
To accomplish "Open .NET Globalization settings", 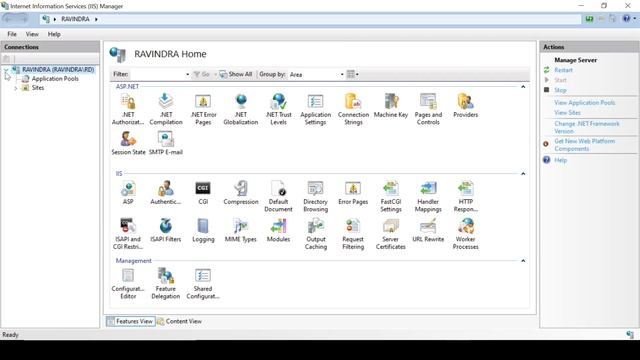I will (x=241, y=109).
